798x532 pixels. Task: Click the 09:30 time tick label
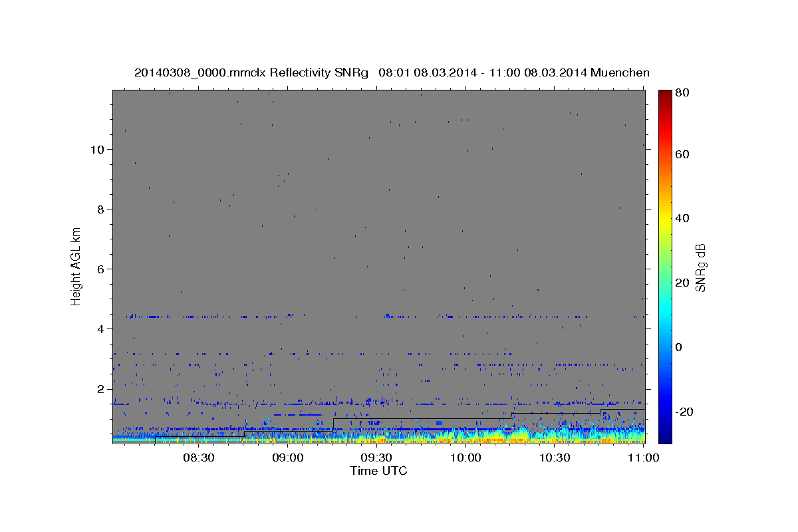pos(376,458)
